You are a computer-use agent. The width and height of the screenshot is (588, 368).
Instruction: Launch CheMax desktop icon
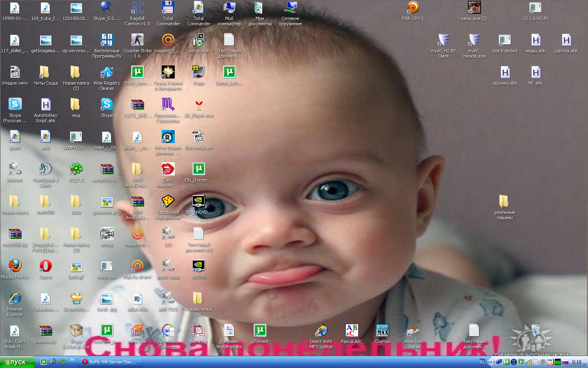coord(382,334)
